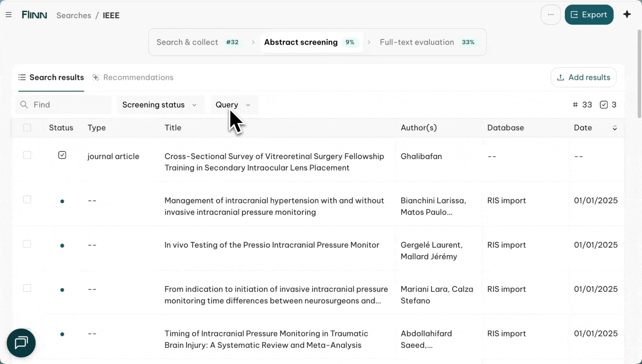This screenshot has height=364, width=642.
Task: Click the magnifier search icon
Action: [24, 105]
